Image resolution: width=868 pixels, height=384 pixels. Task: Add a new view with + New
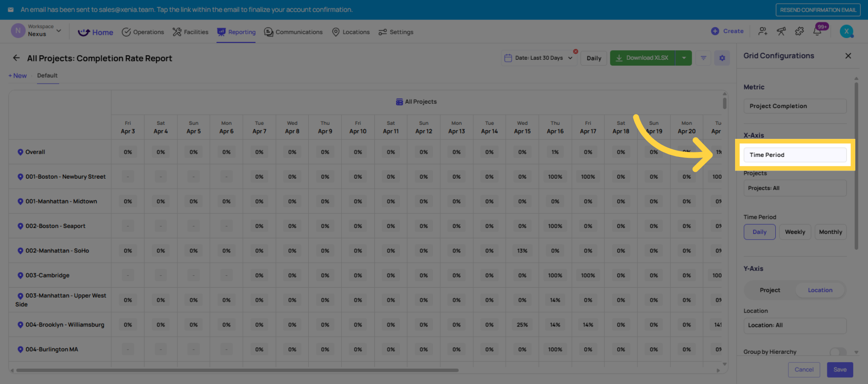tap(18, 76)
